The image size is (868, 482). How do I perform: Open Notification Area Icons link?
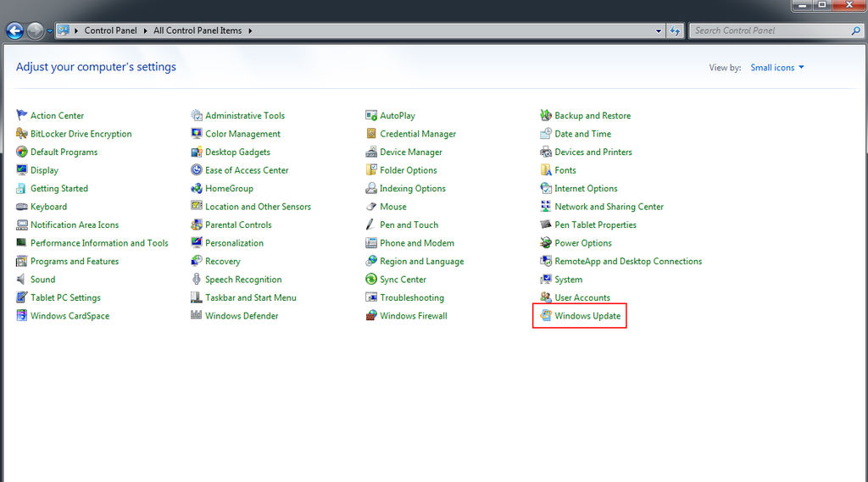(x=75, y=224)
